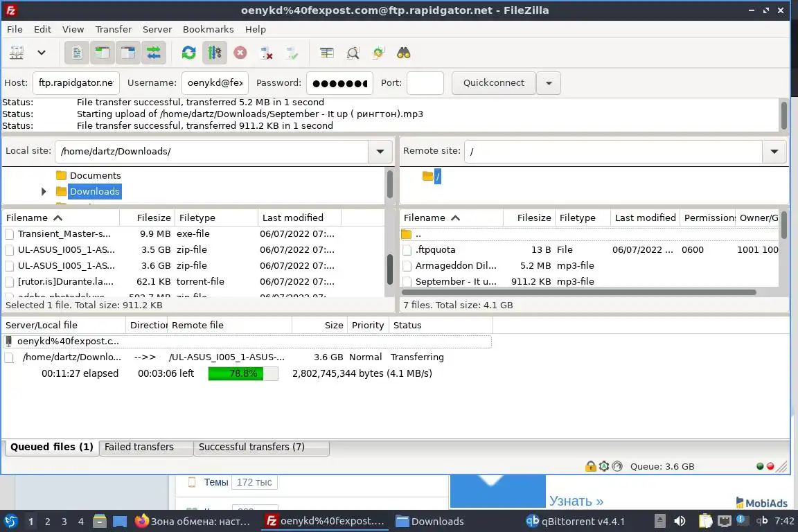Toggle transfer queue display icon
Image resolution: width=798 pixels, height=532 pixels.
pyautogui.click(x=154, y=53)
